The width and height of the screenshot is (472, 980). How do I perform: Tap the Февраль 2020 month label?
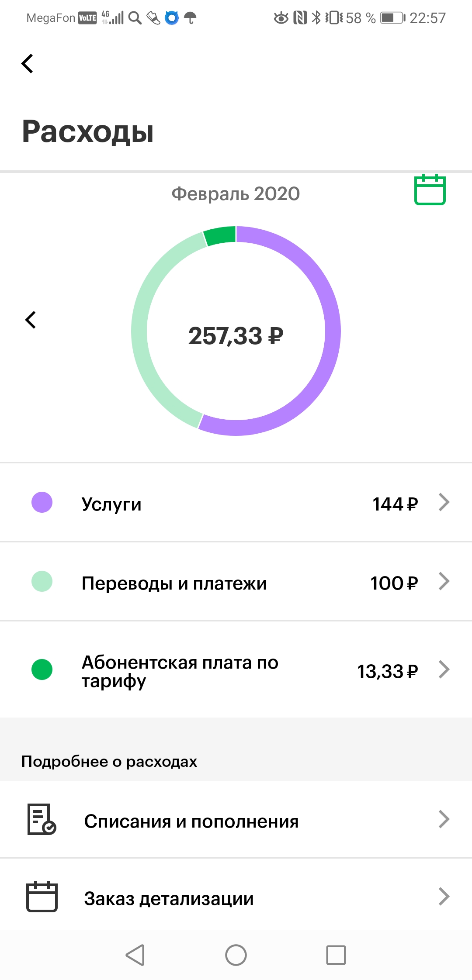coord(236,193)
